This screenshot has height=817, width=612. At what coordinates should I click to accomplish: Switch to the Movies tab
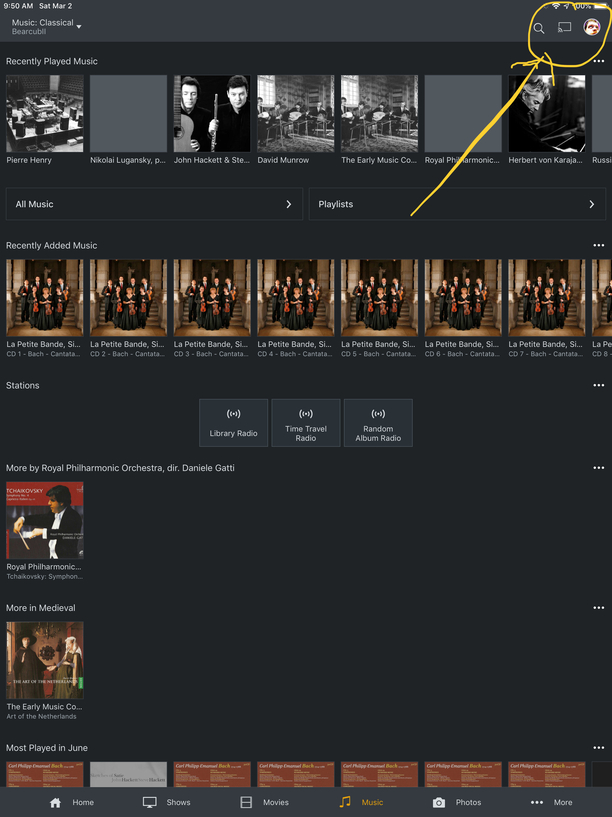[x=264, y=802]
